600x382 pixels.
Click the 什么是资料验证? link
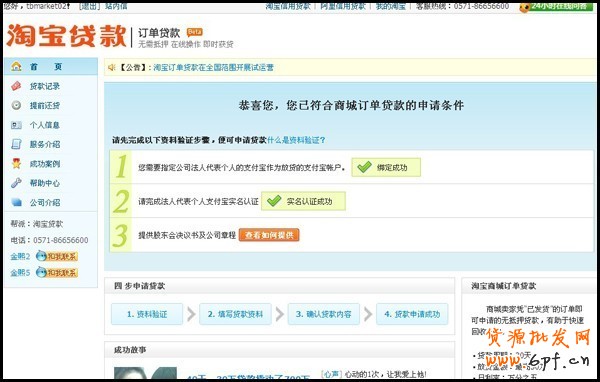point(296,140)
